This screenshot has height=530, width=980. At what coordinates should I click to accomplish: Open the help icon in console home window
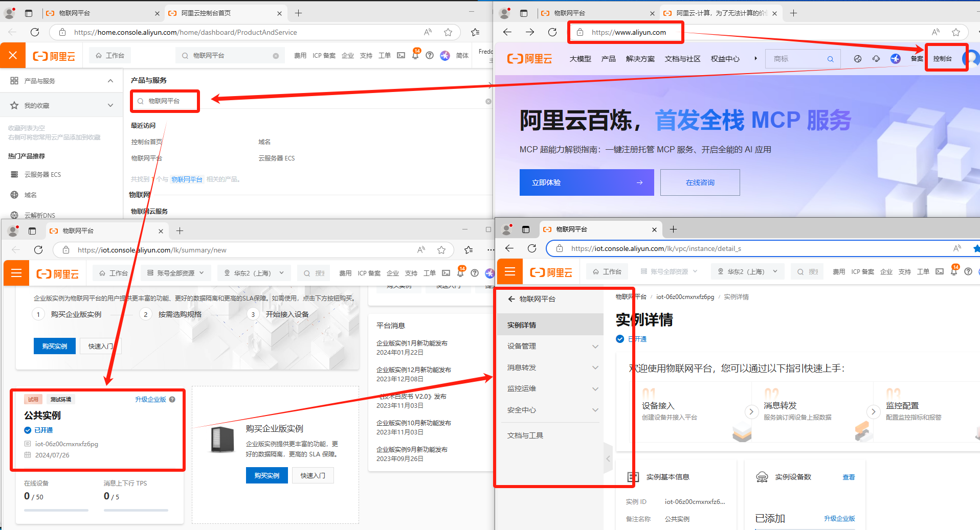point(430,55)
